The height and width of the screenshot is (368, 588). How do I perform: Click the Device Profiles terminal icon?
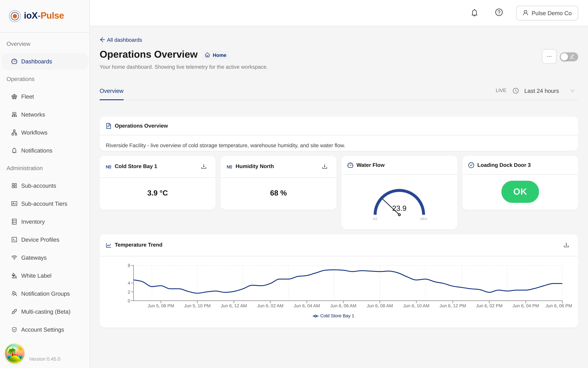pos(14,240)
